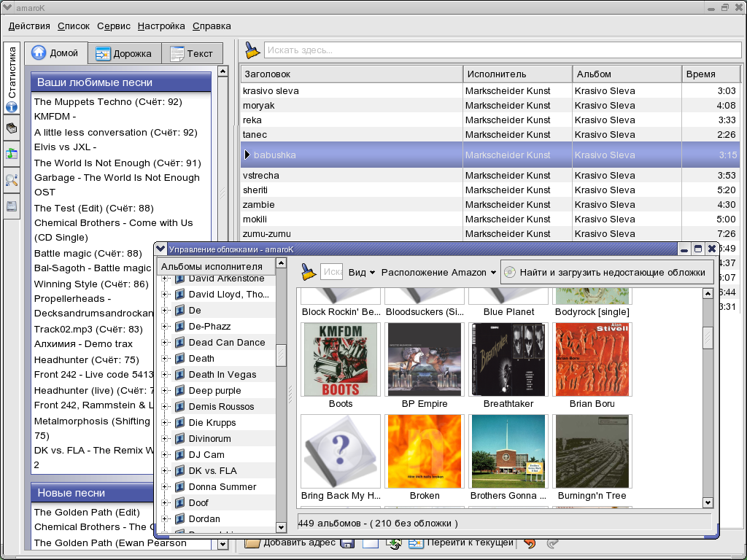747x560 pixels.
Task: Click Найти и загрузить недостающие обложки button
Action: 606,273
